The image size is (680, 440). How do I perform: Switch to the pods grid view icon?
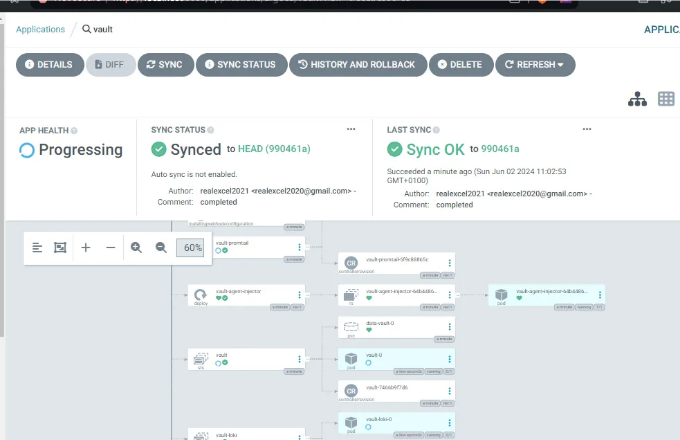(x=666, y=99)
